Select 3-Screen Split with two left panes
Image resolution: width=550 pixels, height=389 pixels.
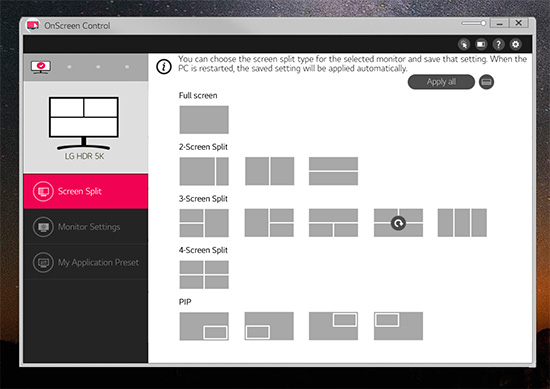click(204, 223)
